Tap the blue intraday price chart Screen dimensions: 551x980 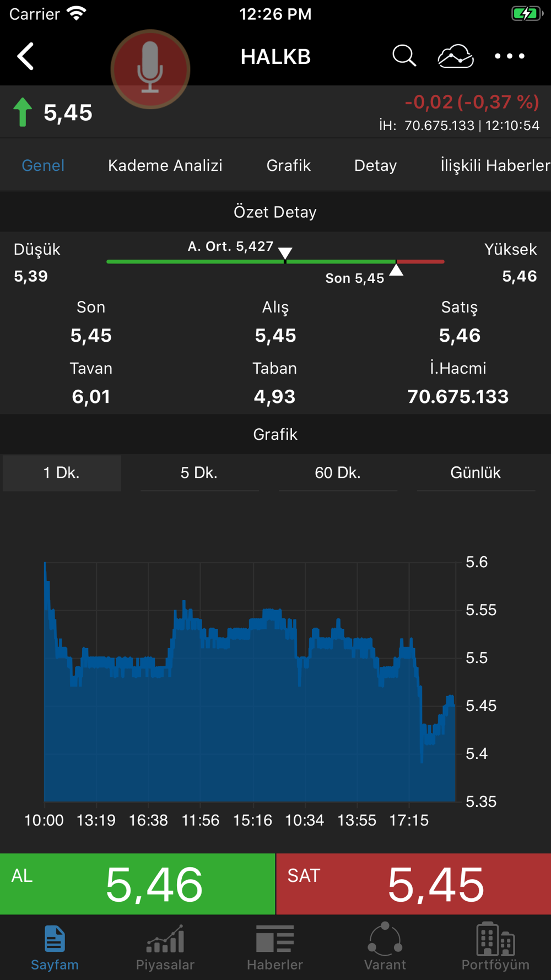pyautogui.click(x=250, y=681)
